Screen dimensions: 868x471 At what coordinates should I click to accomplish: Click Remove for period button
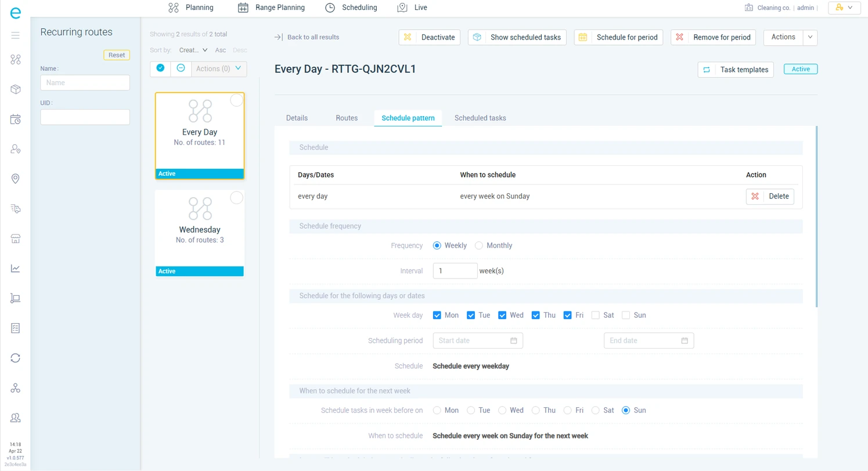click(713, 37)
